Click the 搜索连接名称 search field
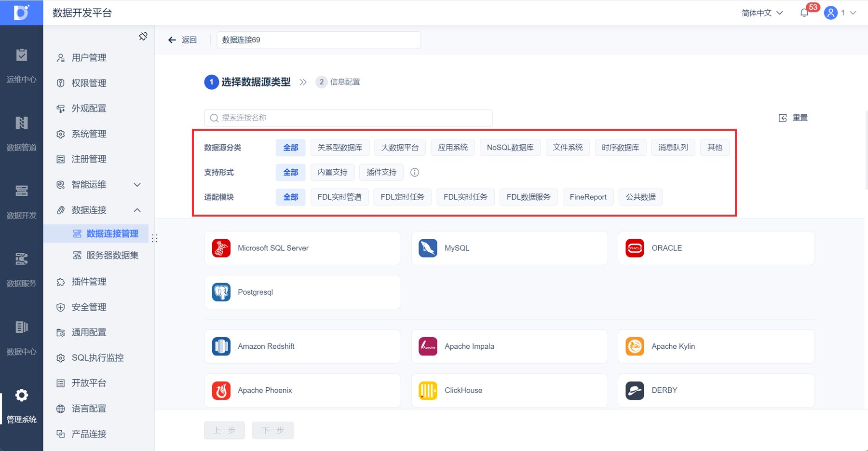Image resolution: width=868 pixels, height=451 pixels. (x=348, y=118)
